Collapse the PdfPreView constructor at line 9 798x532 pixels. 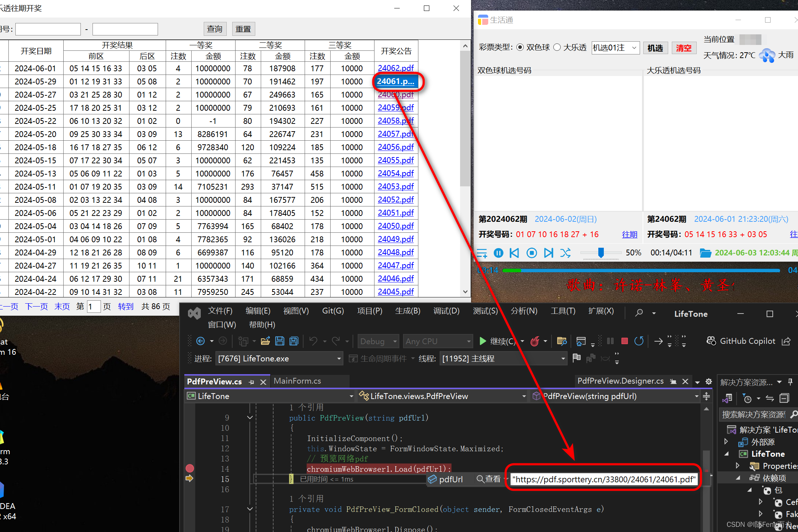(x=250, y=418)
